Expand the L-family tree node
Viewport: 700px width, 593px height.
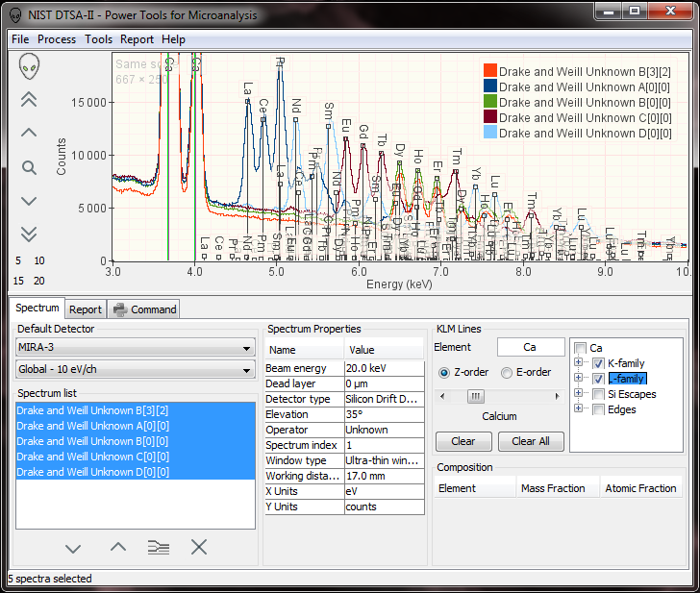point(578,378)
